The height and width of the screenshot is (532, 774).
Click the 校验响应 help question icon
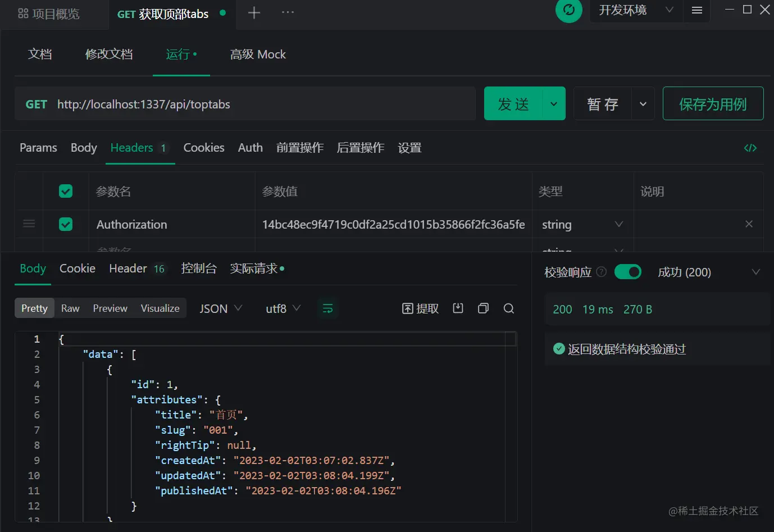pyautogui.click(x=602, y=272)
